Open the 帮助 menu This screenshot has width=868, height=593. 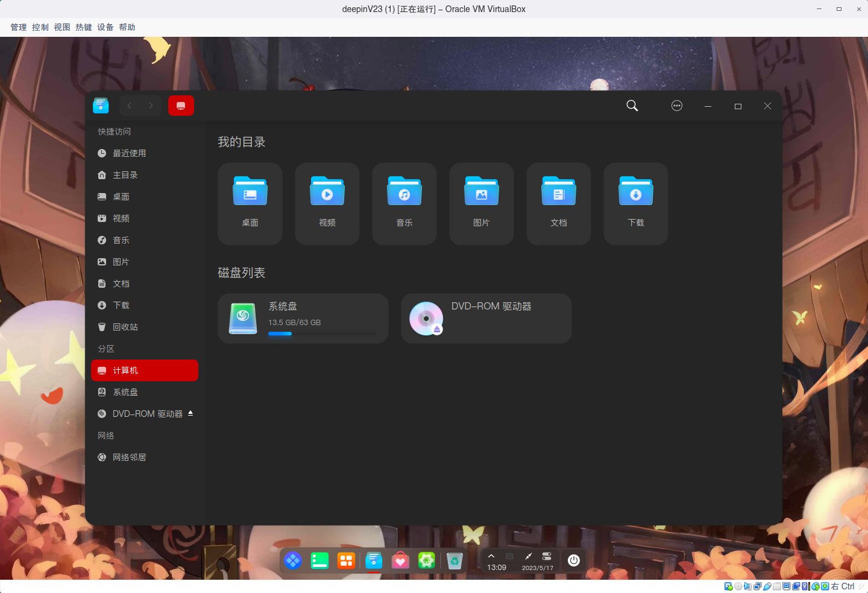click(x=127, y=27)
